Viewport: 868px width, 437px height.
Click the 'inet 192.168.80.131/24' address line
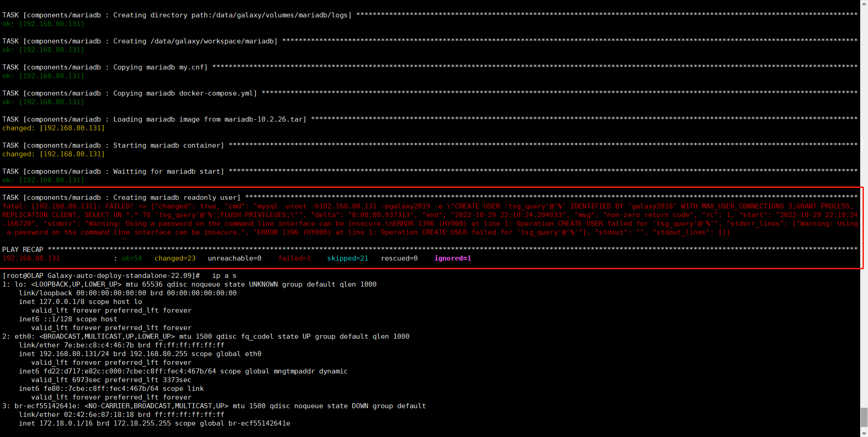pos(140,354)
